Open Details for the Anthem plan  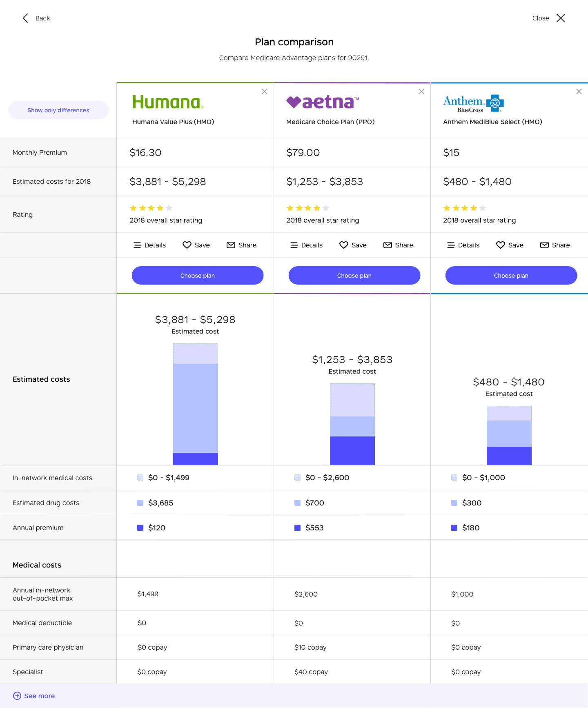tap(463, 245)
